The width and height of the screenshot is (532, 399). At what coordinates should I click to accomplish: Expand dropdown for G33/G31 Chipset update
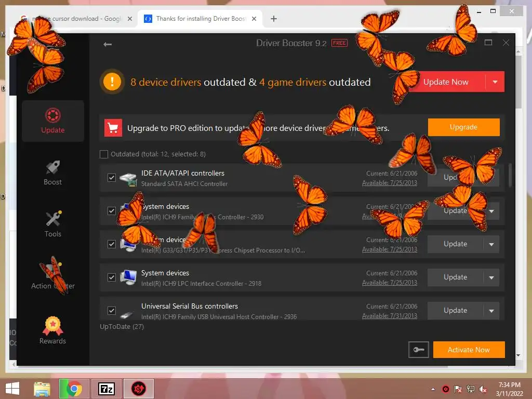pyautogui.click(x=491, y=244)
